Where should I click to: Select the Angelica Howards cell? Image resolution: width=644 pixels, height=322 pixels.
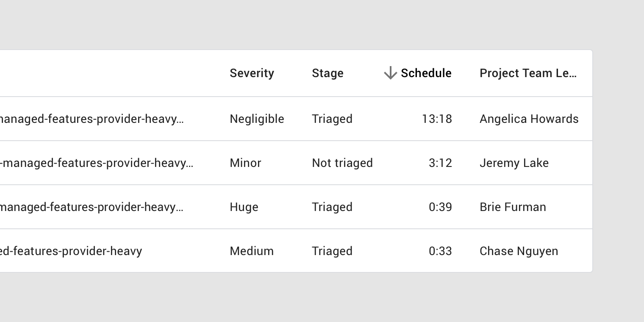tap(529, 119)
